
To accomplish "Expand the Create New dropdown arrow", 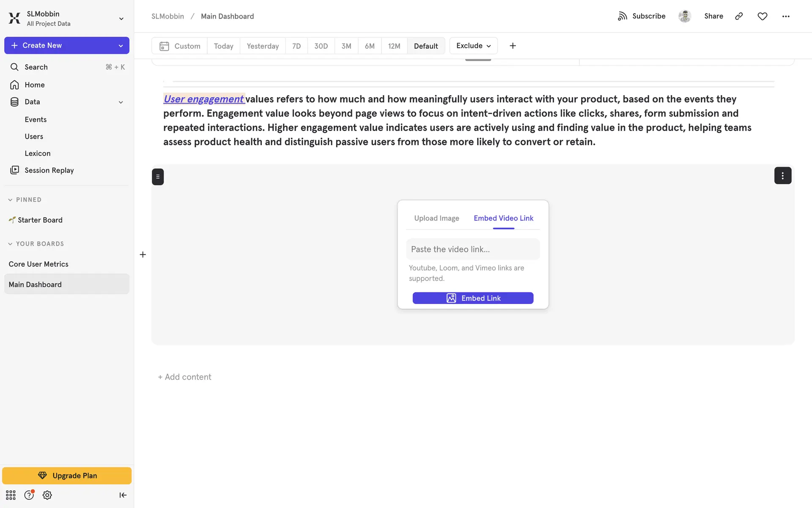I will pos(121,46).
